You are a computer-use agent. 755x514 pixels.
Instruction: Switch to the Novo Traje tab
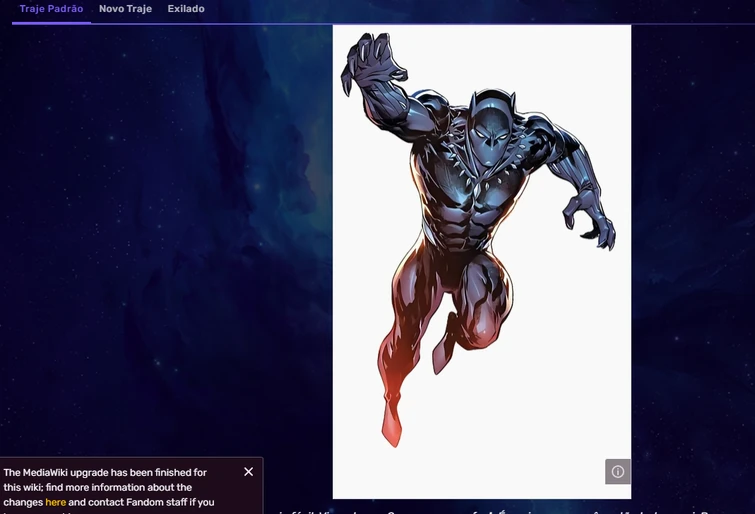[x=125, y=9]
